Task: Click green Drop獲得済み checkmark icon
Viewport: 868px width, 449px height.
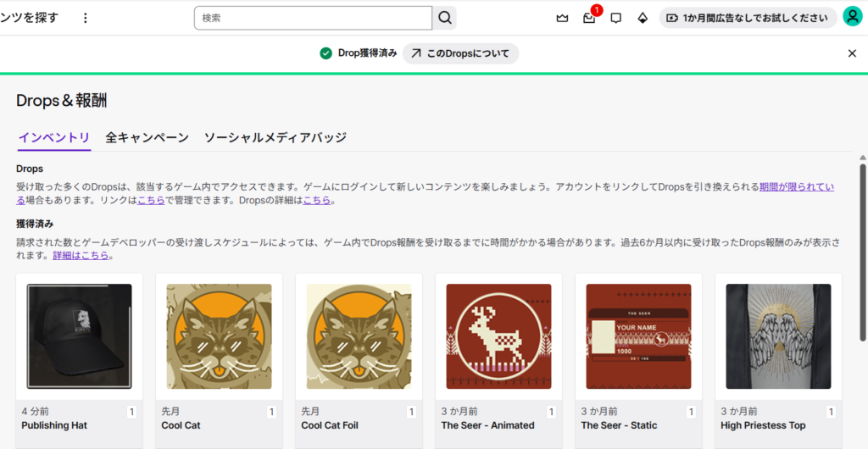Action: click(325, 53)
